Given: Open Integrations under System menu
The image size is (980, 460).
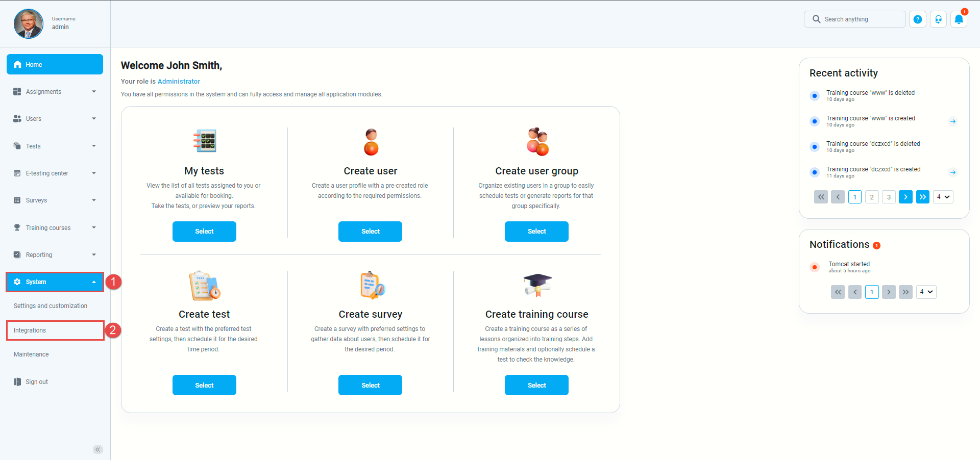Looking at the screenshot, I should tap(55, 330).
